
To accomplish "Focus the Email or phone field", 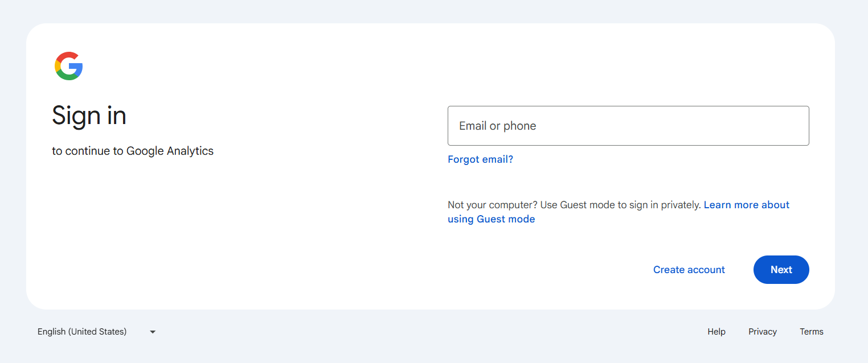I will (628, 126).
